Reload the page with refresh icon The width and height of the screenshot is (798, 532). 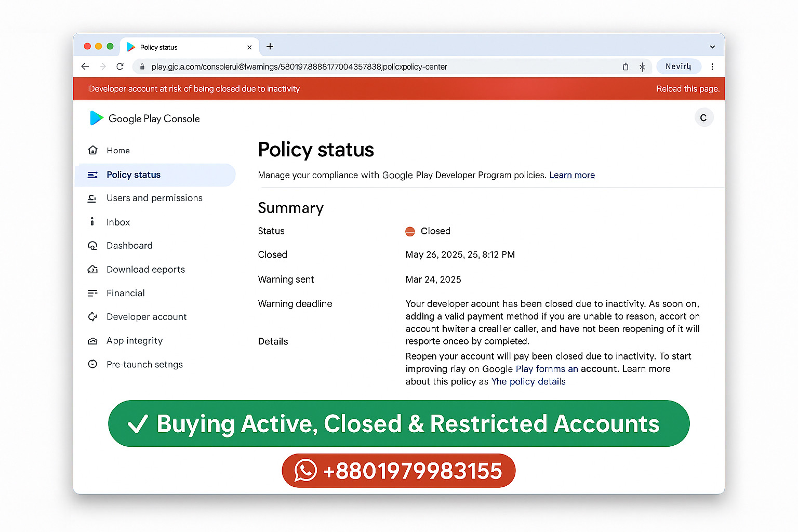point(120,66)
